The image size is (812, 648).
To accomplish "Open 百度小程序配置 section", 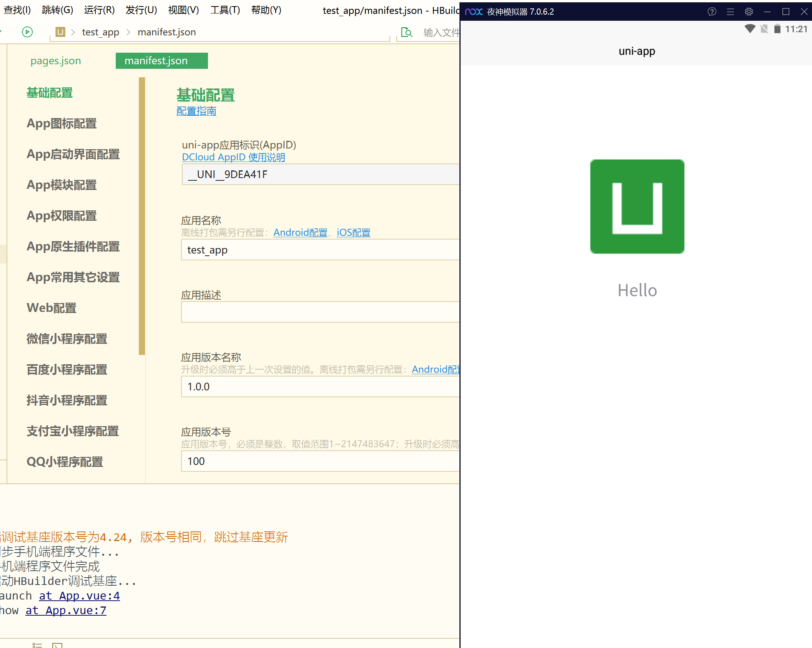I will pyautogui.click(x=67, y=370).
